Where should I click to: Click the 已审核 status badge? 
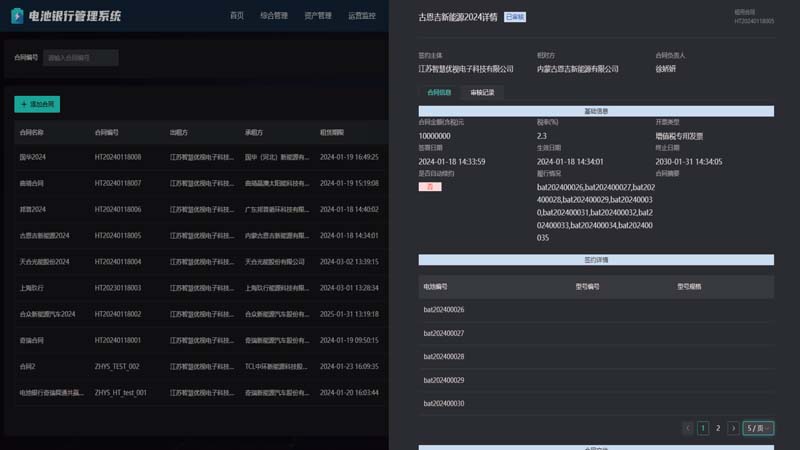[515, 17]
